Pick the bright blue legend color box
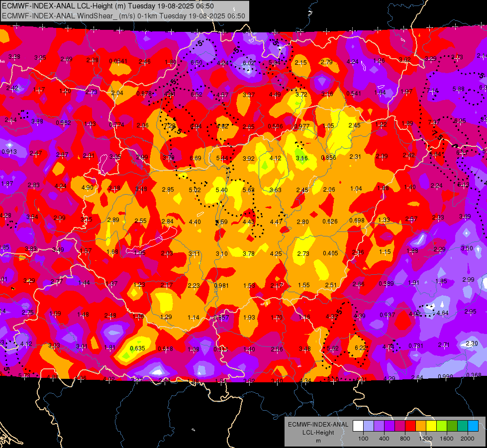The width and height of the screenshot is (487, 448). pos(473,426)
